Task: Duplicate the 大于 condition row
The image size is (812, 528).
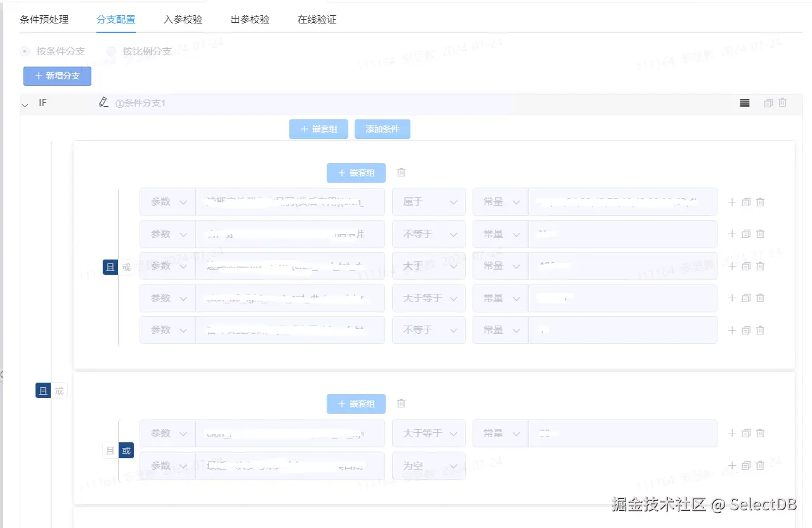Action: 746,266
